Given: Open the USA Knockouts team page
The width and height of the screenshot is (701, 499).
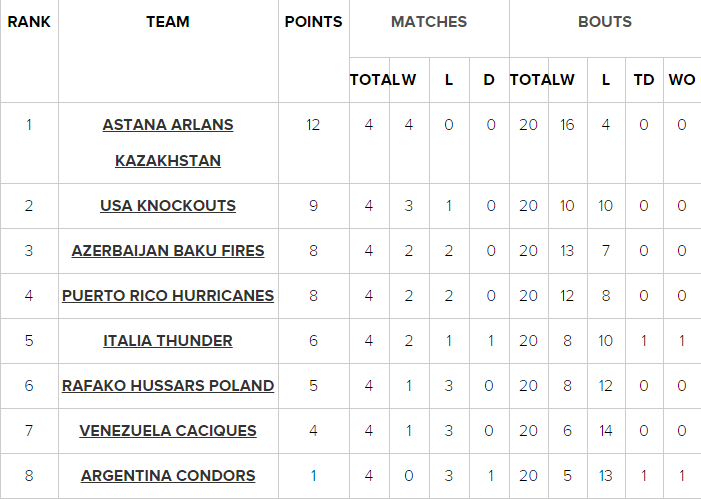Looking at the screenshot, I should [x=168, y=206].
